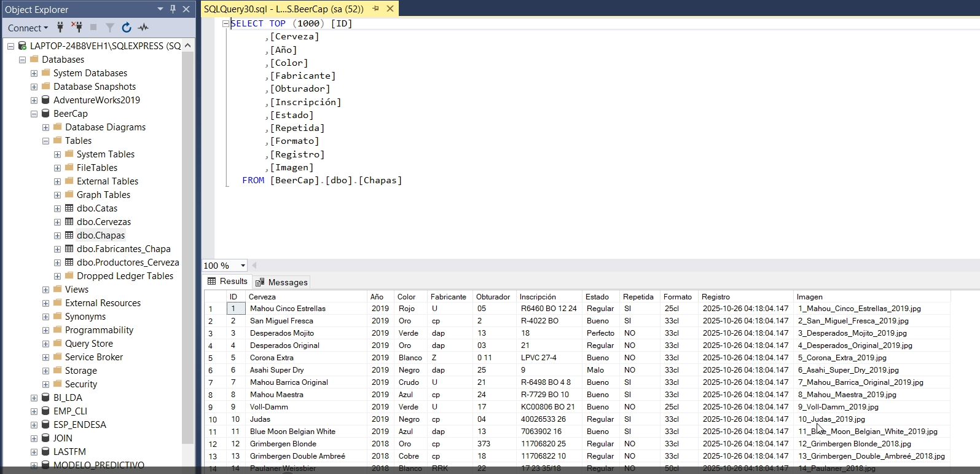Screen dimensions: 980x474
Task: Click the Object Explorer scroll up arrow
Action: pos(188,45)
